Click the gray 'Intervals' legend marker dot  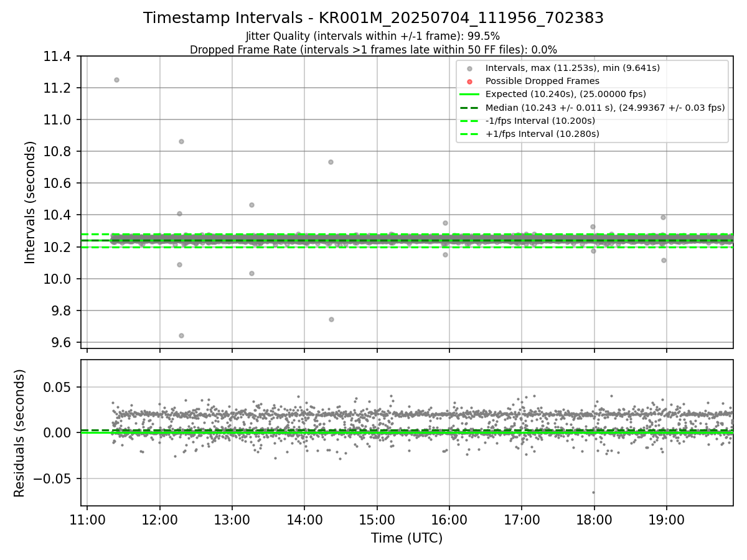(x=470, y=68)
